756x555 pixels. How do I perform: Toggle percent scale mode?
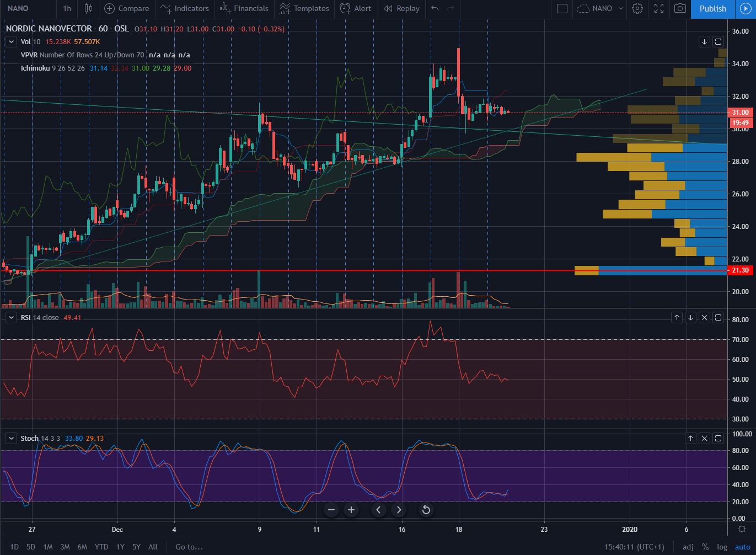point(705,547)
